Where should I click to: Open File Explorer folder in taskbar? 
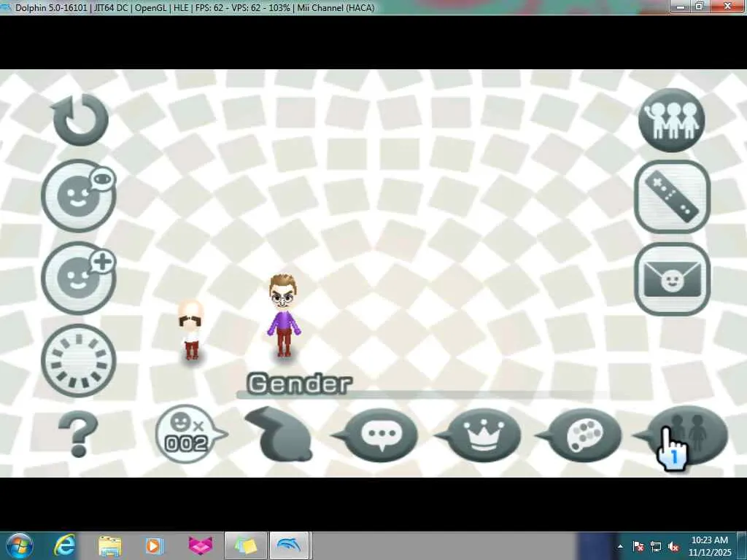click(110, 545)
